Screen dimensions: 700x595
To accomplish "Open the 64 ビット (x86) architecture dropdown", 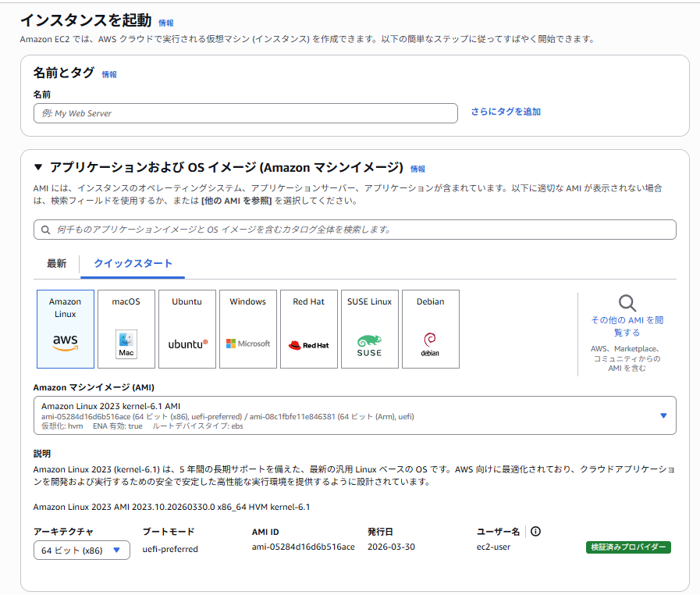I will coord(81,550).
